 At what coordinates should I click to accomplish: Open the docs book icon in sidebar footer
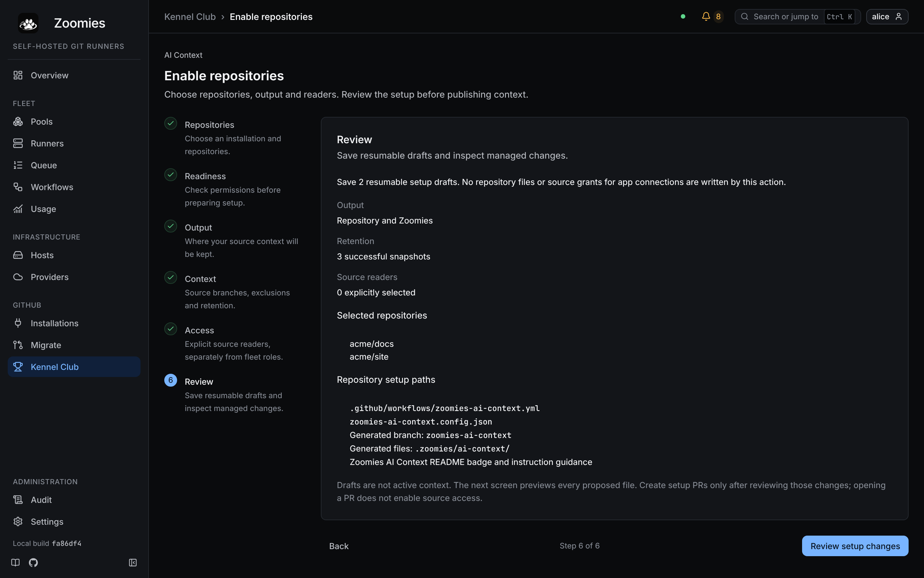(x=15, y=562)
